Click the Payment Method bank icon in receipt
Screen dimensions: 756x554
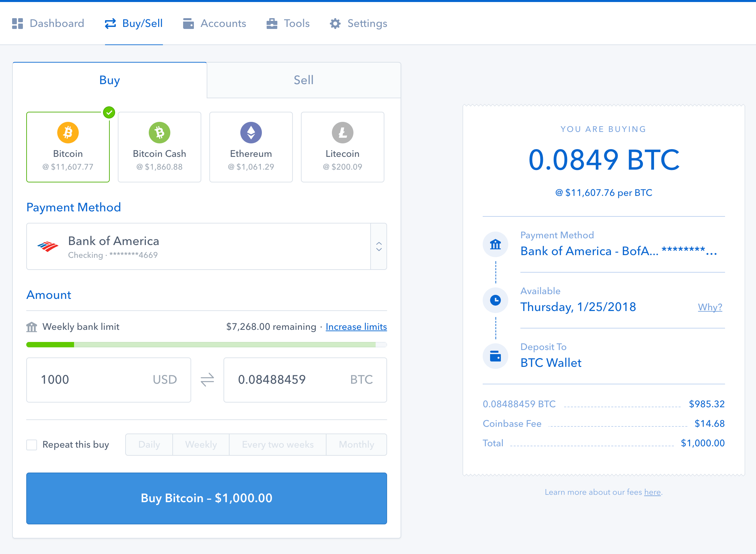[x=495, y=244]
